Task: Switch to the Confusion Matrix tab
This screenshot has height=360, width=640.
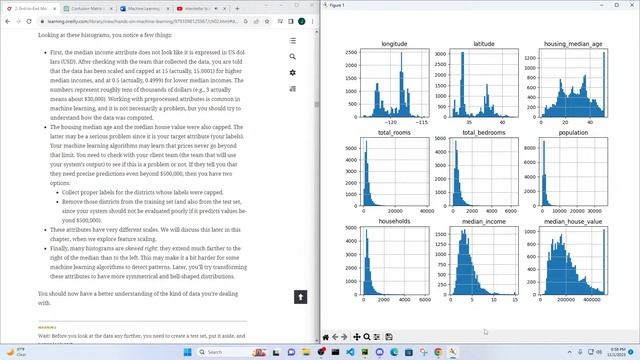Action: click(88, 8)
